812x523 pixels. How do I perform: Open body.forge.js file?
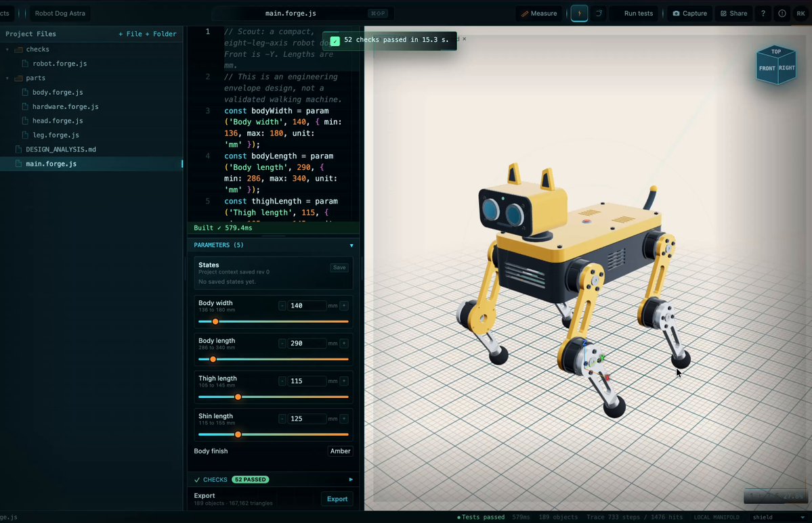[58, 92]
